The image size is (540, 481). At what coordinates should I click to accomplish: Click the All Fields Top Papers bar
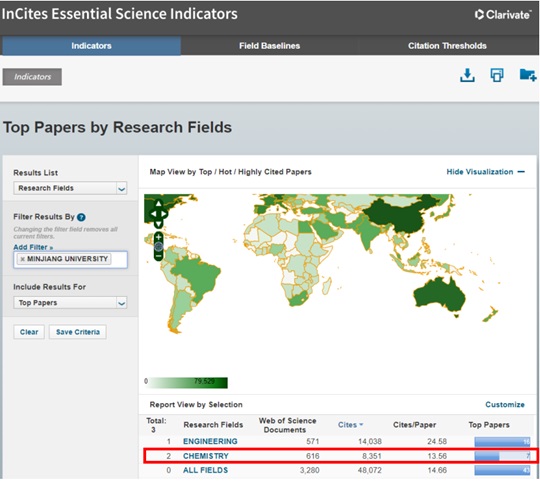[x=502, y=470]
